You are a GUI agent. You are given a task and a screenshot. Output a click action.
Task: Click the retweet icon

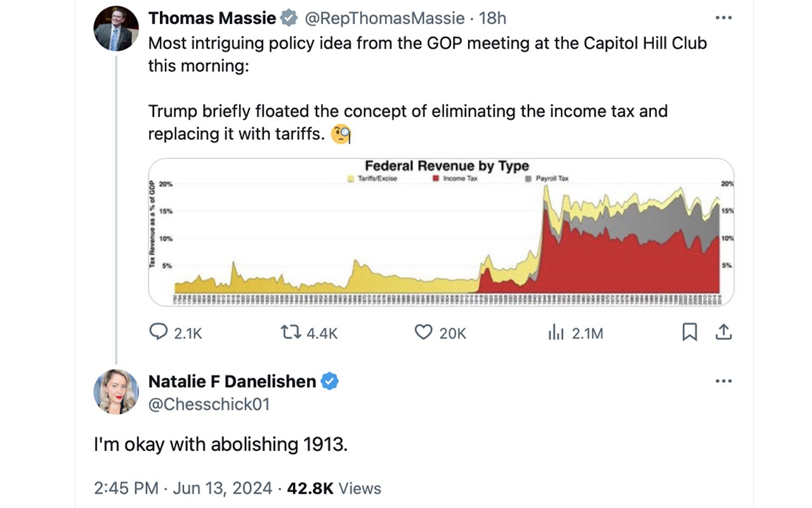coord(291,332)
